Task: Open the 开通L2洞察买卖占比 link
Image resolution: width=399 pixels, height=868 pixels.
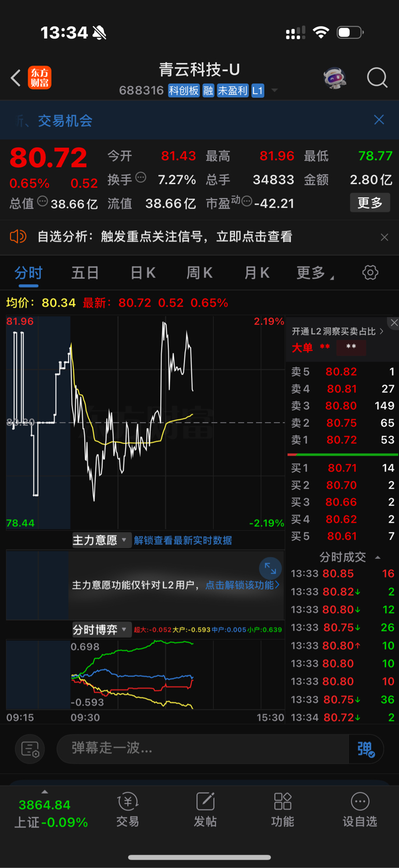Action: pyautogui.click(x=337, y=331)
